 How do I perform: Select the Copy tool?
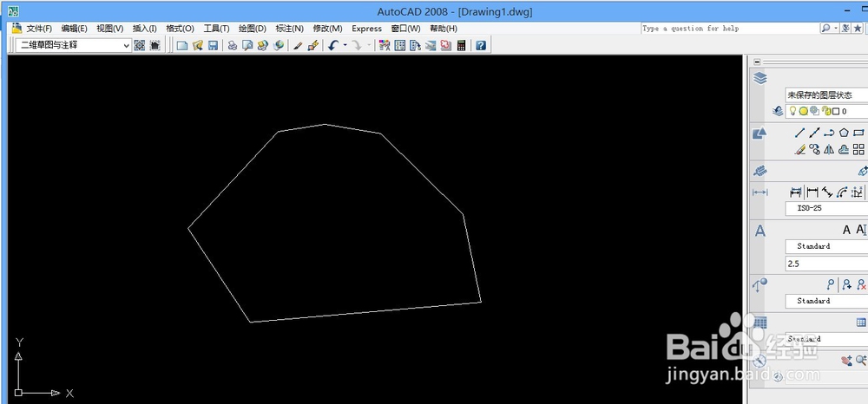(x=814, y=149)
